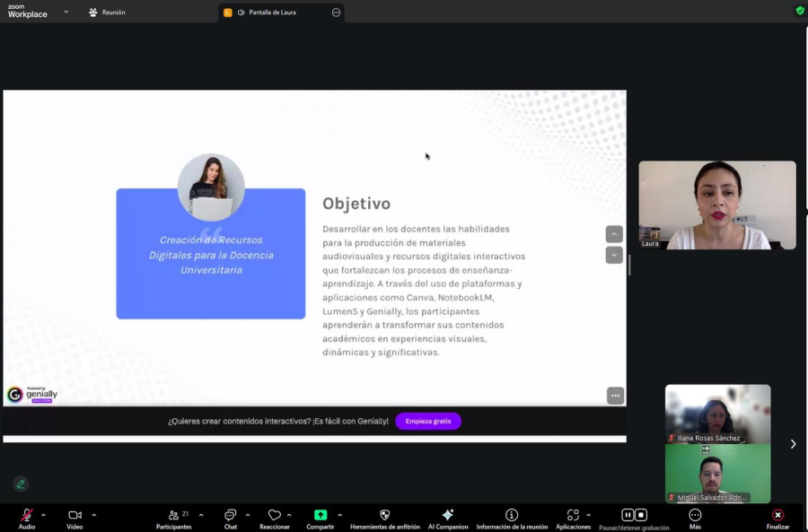The width and height of the screenshot is (808, 532).
Task: Open Información de la reunión
Action: coord(512,516)
